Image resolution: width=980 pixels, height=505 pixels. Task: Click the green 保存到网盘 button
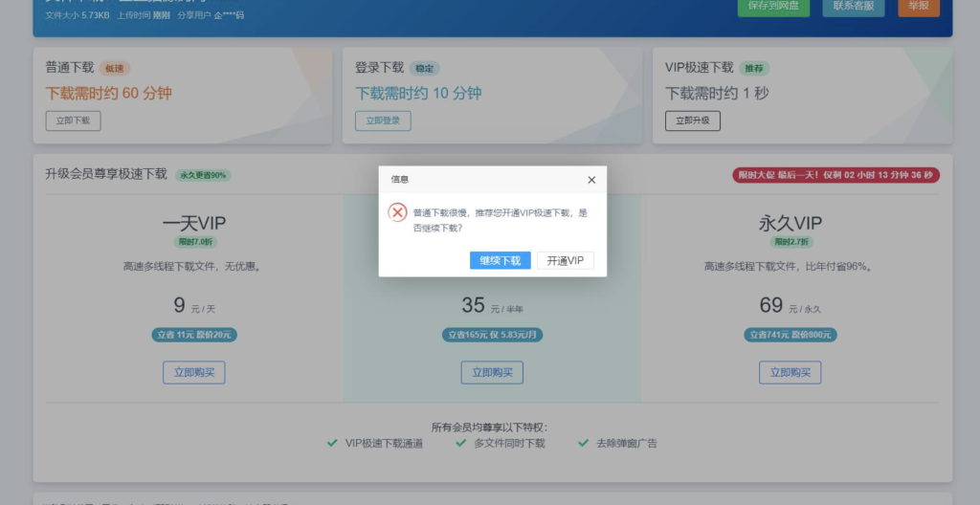click(773, 7)
